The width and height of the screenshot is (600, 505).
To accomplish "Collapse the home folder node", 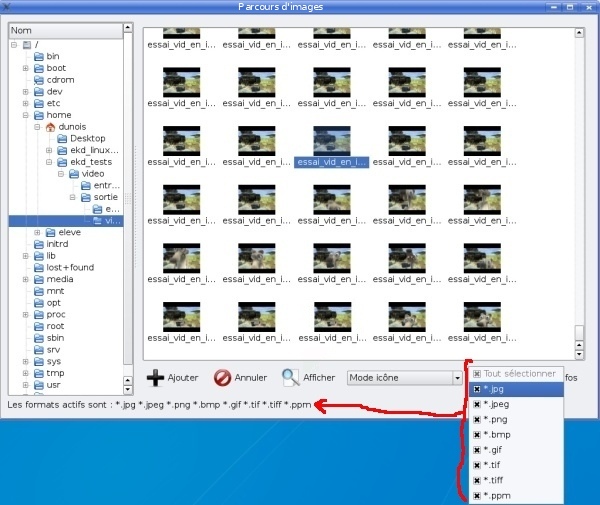I will (x=26, y=115).
